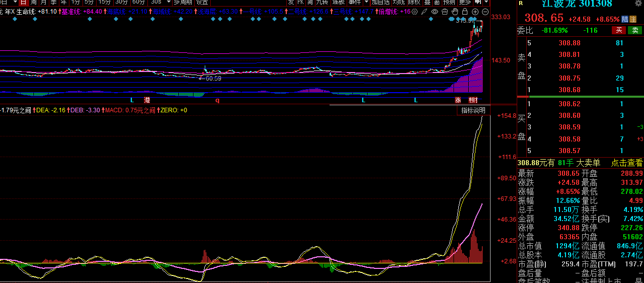This screenshot has width=644, height=283.
Task: Select the pencil drawing tool
Action: [425, 11]
